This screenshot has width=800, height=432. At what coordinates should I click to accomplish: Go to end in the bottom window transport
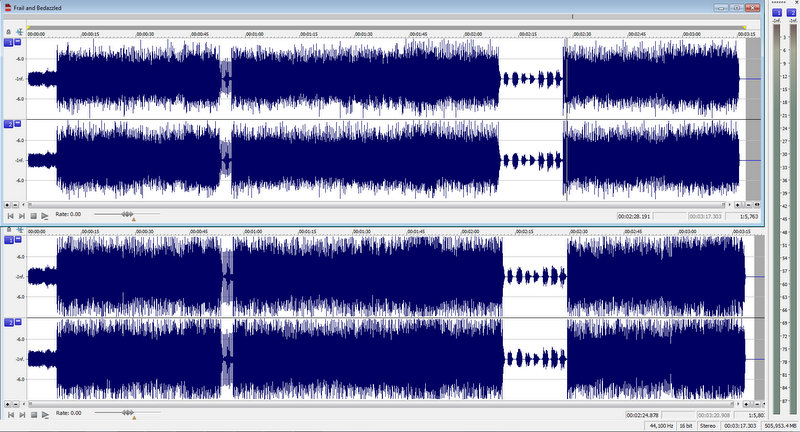tap(22, 415)
